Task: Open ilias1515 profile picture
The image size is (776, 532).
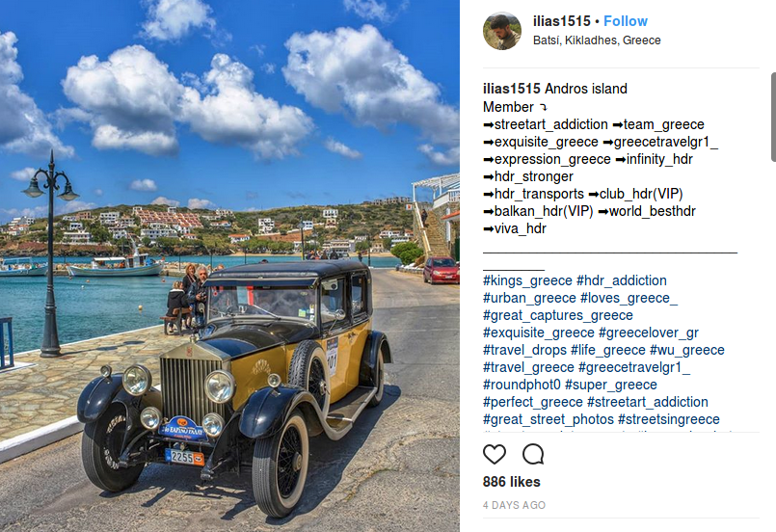Action: point(502,31)
